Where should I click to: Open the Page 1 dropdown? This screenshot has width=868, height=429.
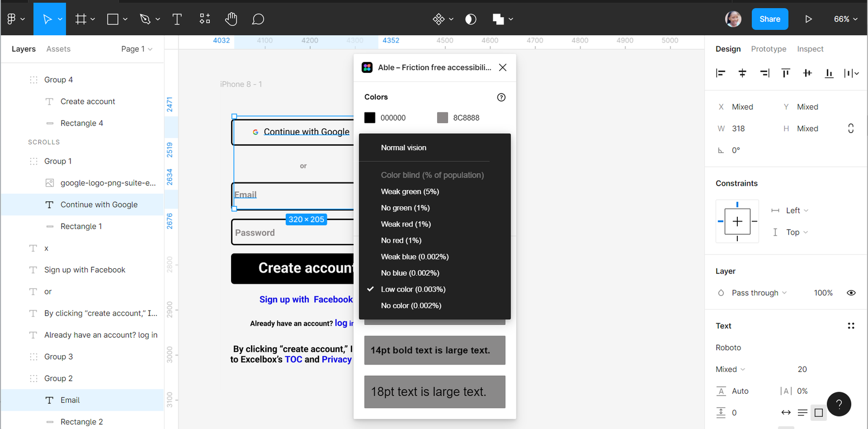[136, 49]
